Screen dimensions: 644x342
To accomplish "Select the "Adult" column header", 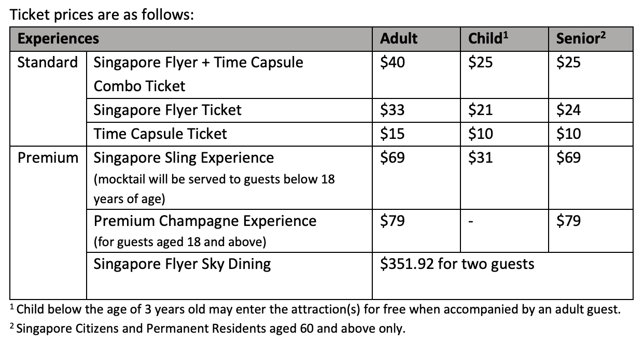I will [x=398, y=39].
